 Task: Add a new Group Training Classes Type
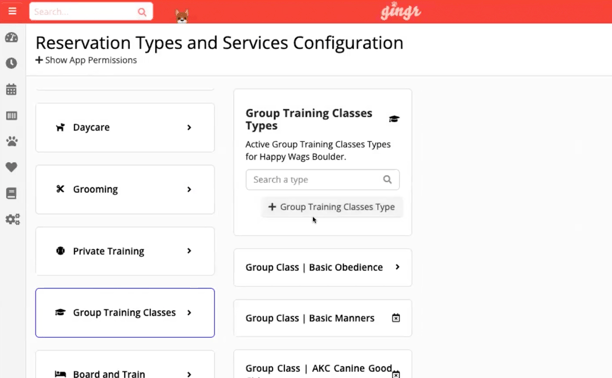click(x=332, y=207)
